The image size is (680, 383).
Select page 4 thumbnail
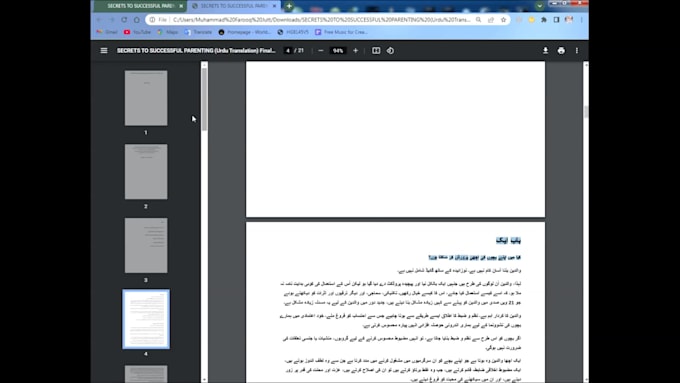146,319
